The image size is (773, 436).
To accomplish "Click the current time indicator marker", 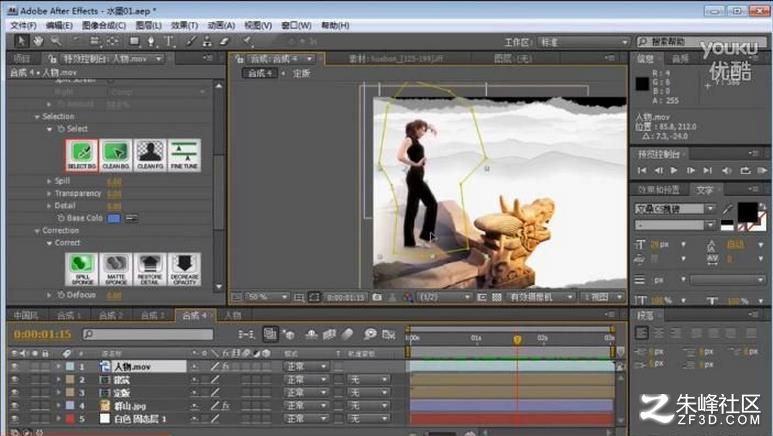I will [x=517, y=340].
